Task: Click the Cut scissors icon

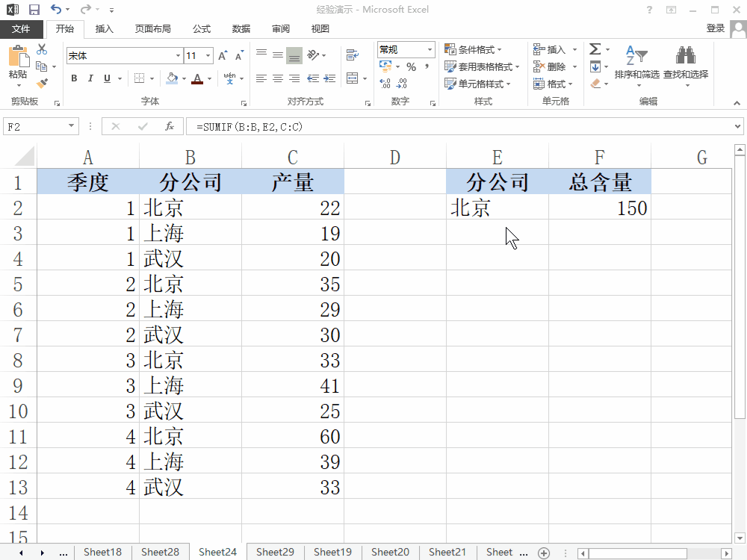Action: pyautogui.click(x=42, y=49)
